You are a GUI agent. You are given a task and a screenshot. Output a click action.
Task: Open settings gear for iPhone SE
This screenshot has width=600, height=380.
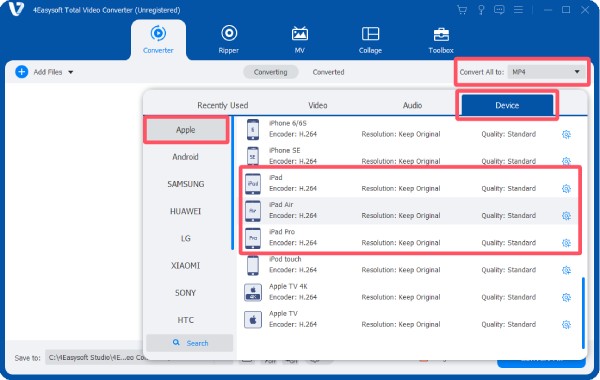coord(566,161)
